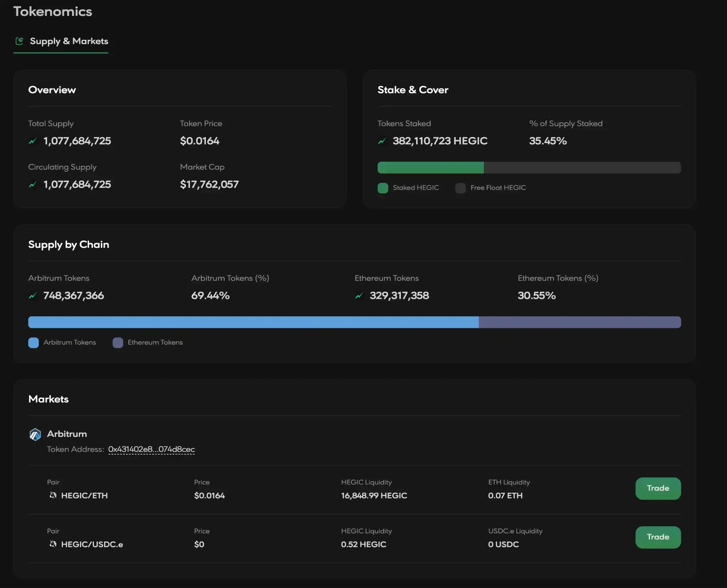Click the trend icon beside Arbitrum Tokens value

tap(33, 296)
